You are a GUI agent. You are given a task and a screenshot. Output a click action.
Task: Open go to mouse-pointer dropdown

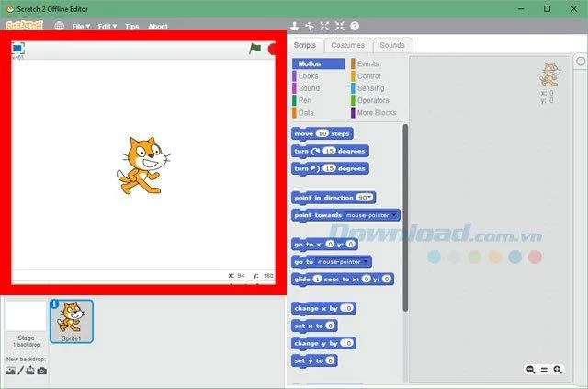[x=343, y=262]
